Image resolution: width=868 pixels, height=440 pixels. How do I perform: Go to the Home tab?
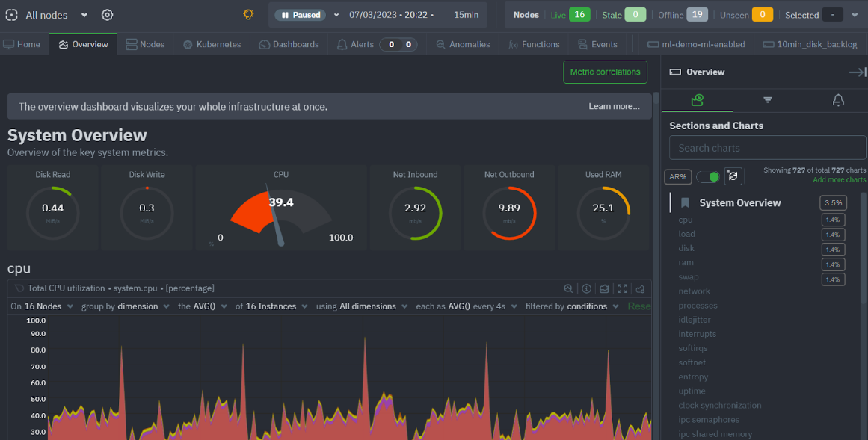[x=22, y=44]
